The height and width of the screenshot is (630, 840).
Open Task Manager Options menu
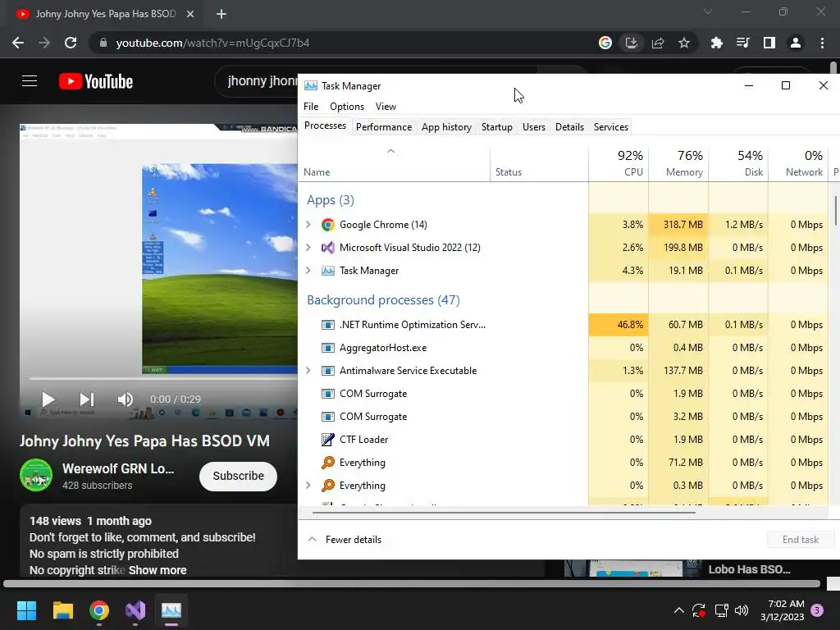(347, 107)
